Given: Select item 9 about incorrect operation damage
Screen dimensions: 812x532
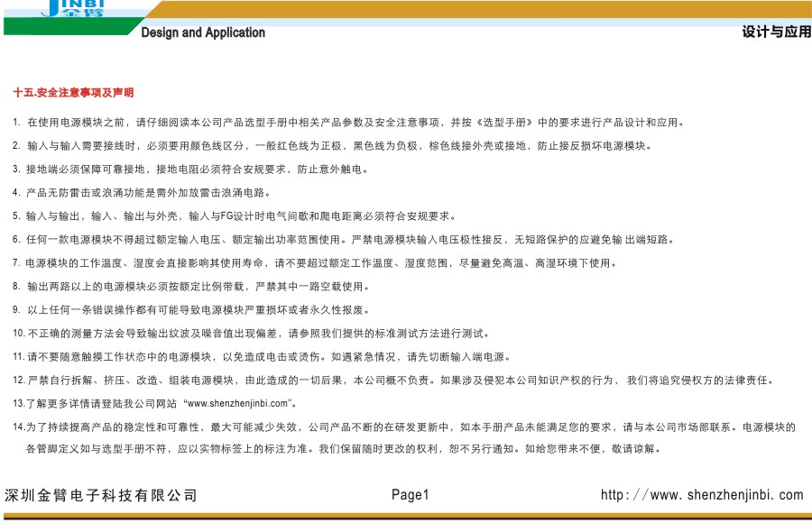Looking at the screenshot, I should coord(194,310).
